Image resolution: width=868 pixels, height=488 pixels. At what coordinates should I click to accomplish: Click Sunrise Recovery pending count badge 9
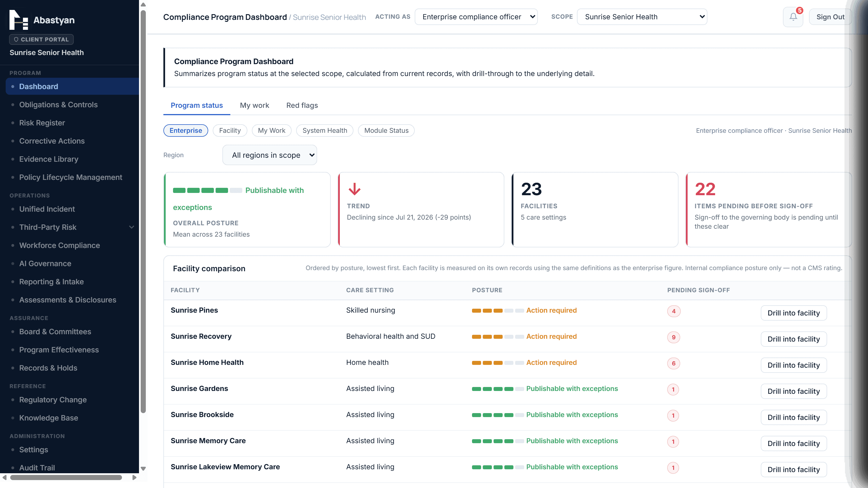click(x=674, y=337)
